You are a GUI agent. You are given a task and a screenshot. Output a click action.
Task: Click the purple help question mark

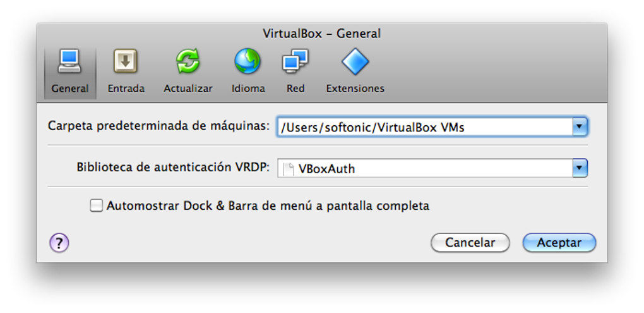click(59, 242)
